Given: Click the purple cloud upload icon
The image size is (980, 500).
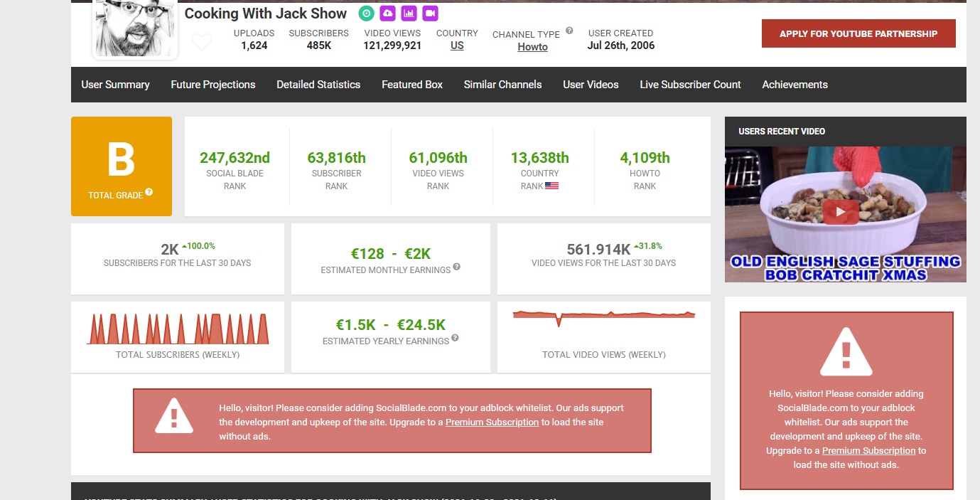Looking at the screenshot, I should click(387, 14).
